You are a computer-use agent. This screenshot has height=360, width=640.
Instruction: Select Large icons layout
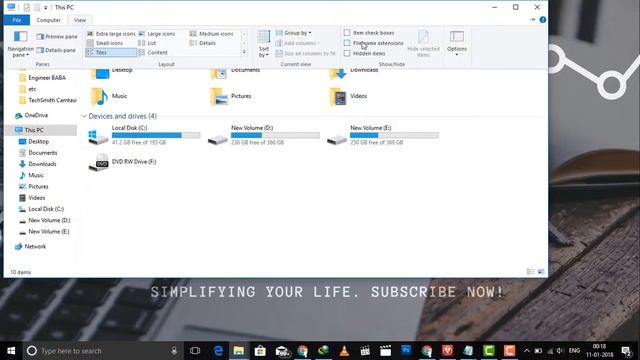pyautogui.click(x=157, y=34)
